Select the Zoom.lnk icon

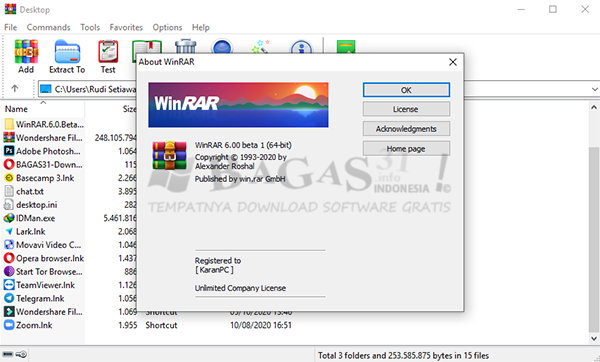[9, 325]
